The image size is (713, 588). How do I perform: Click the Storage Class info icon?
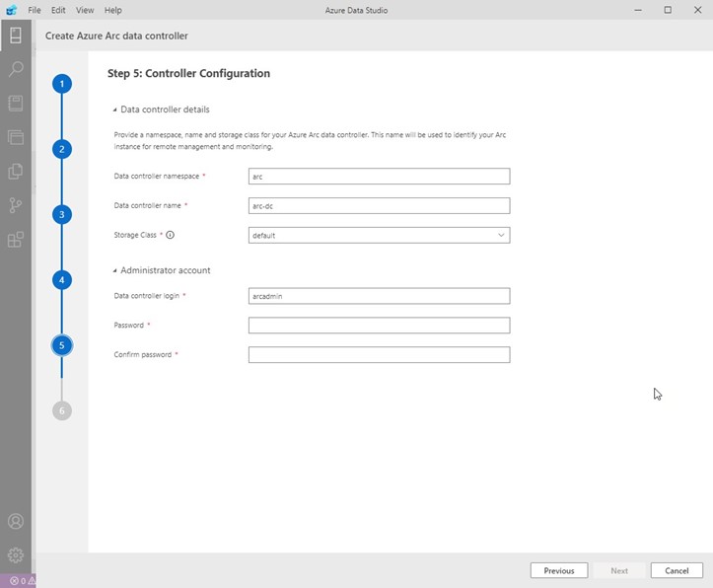point(170,235)
